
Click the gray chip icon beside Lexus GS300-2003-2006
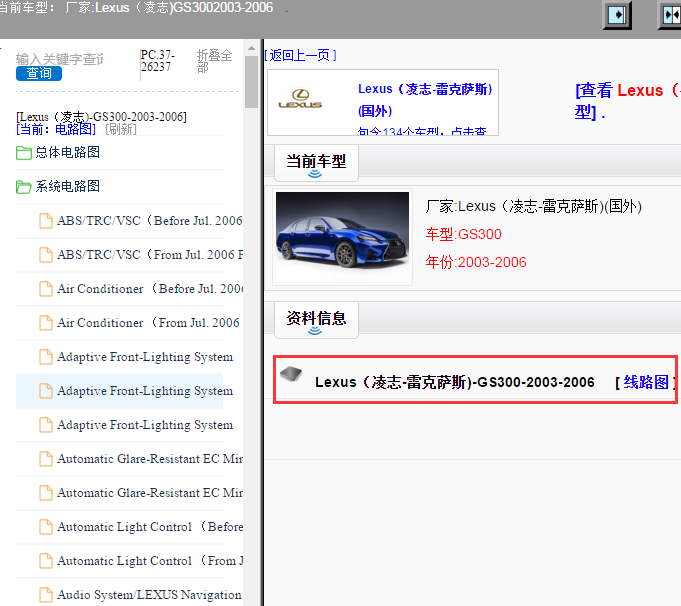291,373
